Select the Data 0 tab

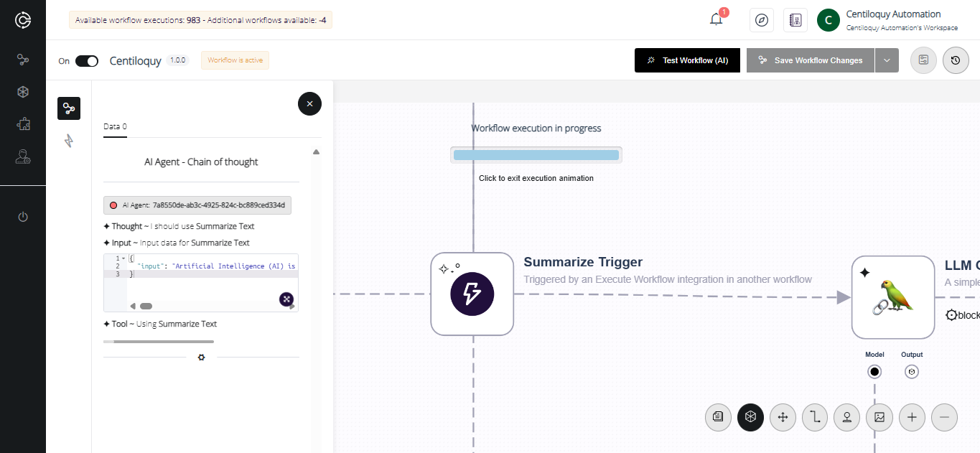coord(115,126)
